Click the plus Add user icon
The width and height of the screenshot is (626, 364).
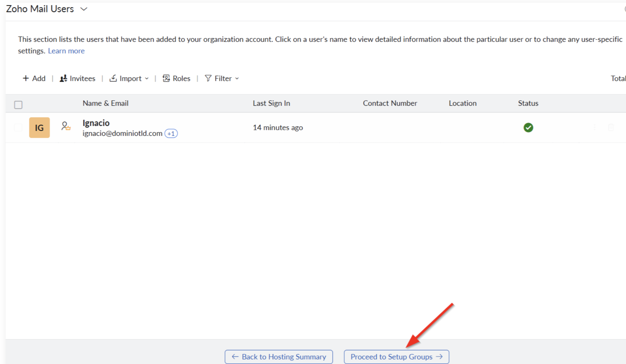[x=26, y=78]
